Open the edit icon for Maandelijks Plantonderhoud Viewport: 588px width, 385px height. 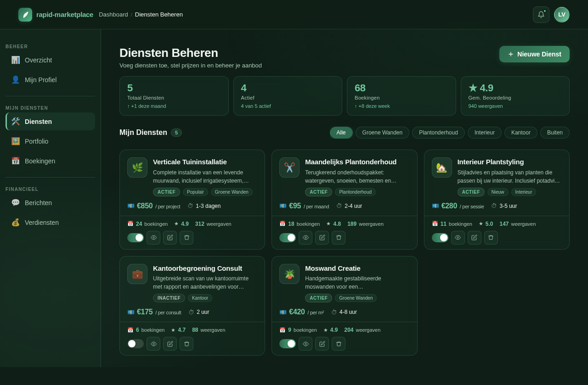click(x=322, y=238)
